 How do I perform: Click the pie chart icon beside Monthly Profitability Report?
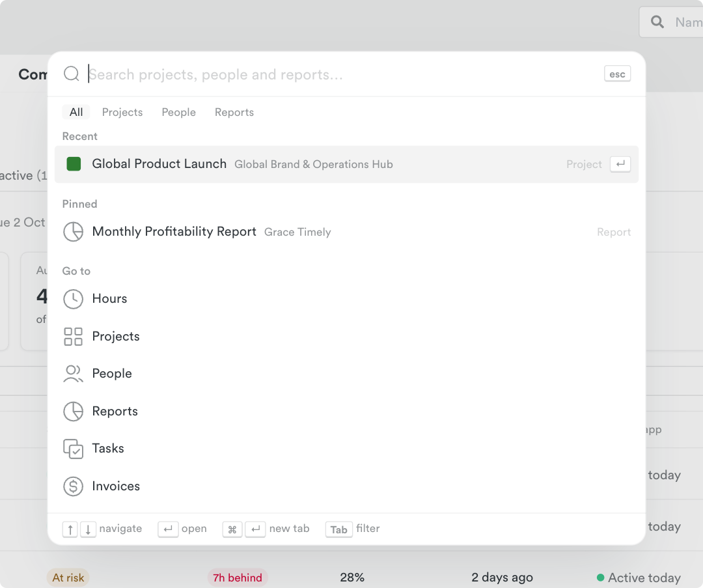tap(73, 232)
